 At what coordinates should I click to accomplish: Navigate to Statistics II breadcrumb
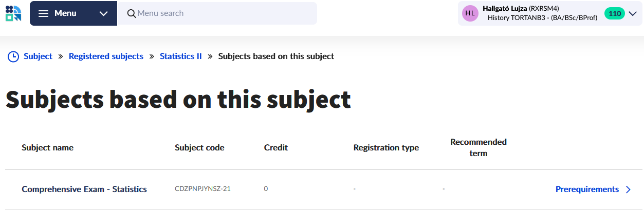(180, 56)
